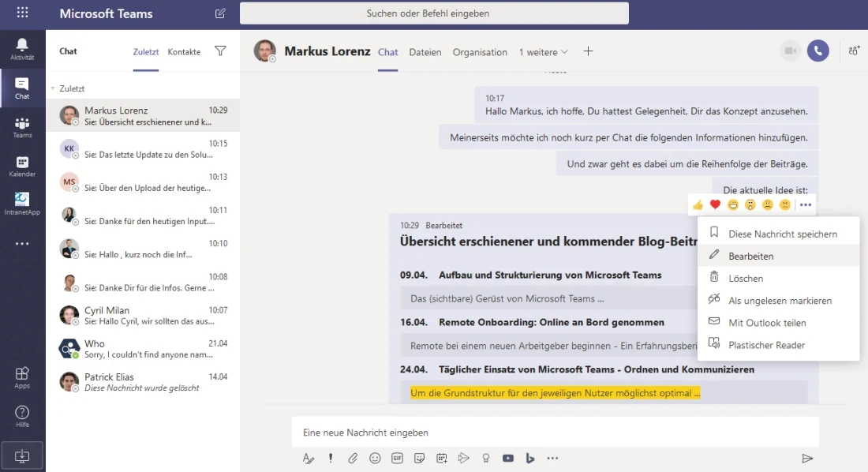The width and height of the screenshot is (868, 472).
Task: Switch to the Dateien tab
Action: [x=425, y=52]
